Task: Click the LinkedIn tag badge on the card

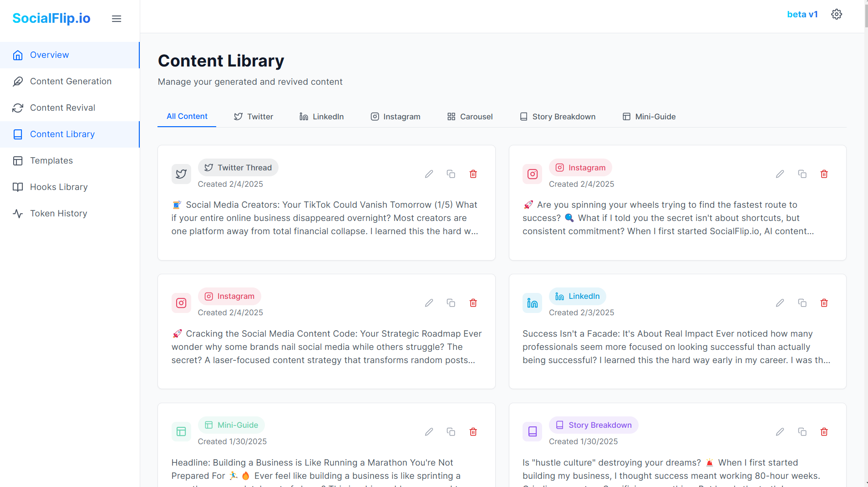Action: pyautogui.click(x=577, y=296)
